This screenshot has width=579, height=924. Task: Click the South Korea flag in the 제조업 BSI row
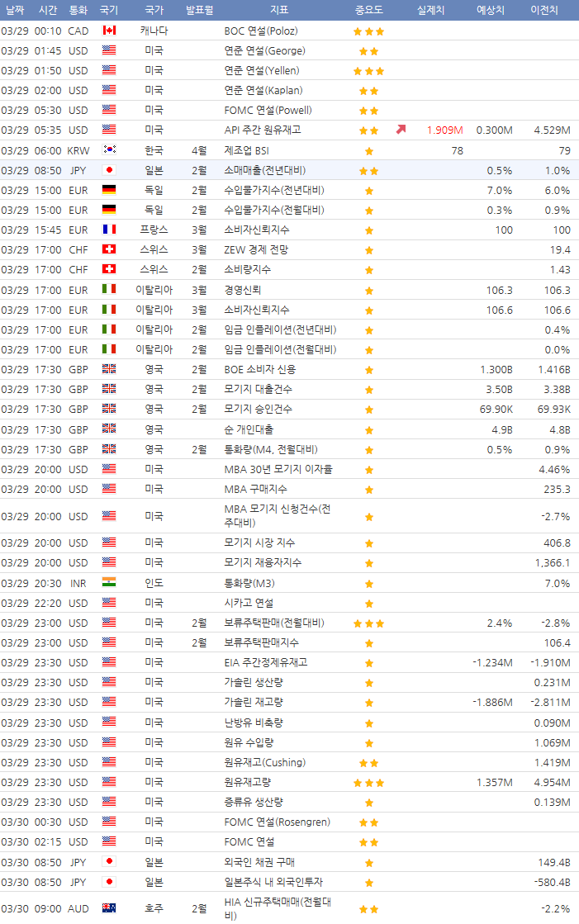(x=109, y=149)
